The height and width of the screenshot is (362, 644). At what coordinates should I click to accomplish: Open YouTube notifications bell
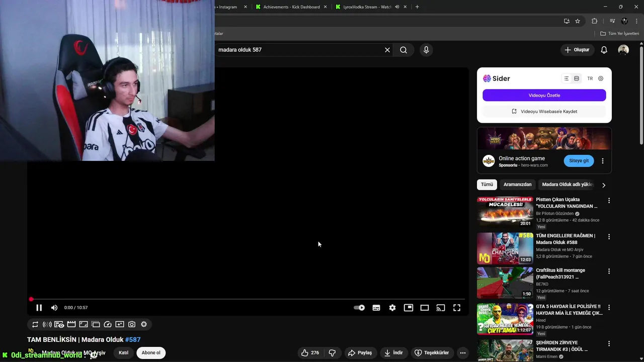pyautogui.click(x=604, y=50)
